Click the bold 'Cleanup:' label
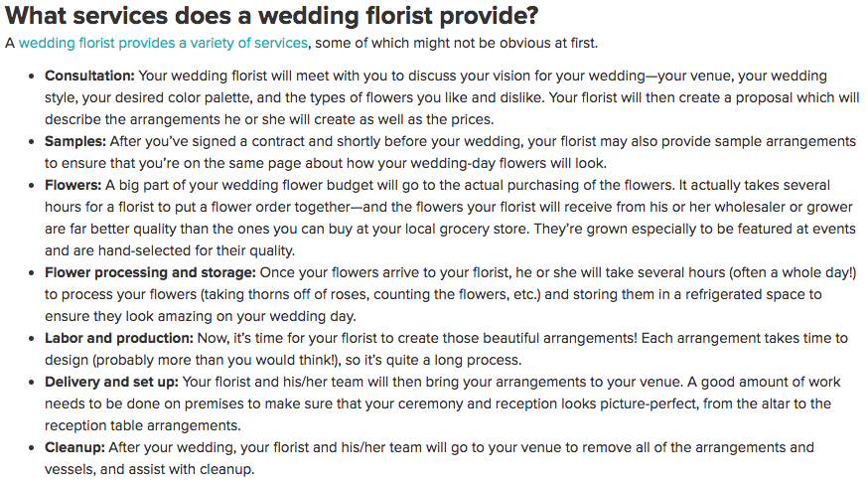 tap(74, 448)
